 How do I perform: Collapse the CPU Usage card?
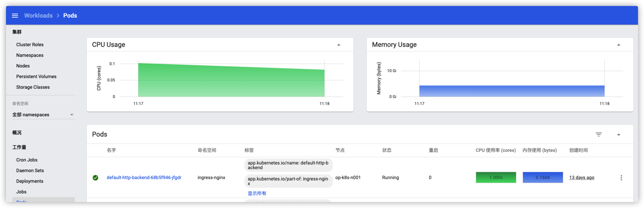click(339, 45)
